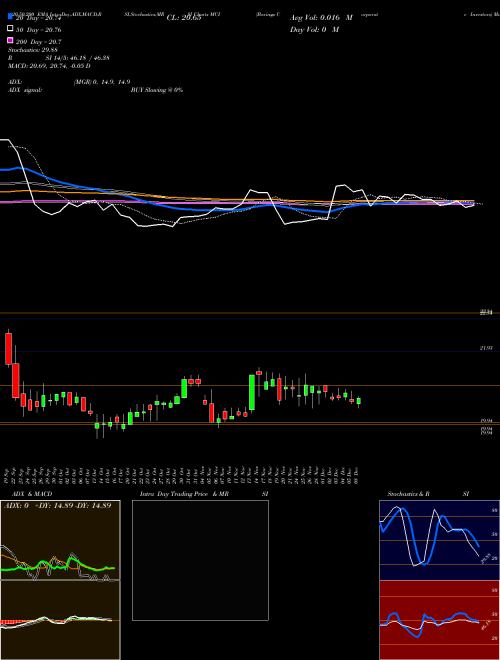This screenshot has width=500, height=660.
Task: Click the 'Avg Vol: 0.016 M' readout
Action: click(x=321, y=18)
